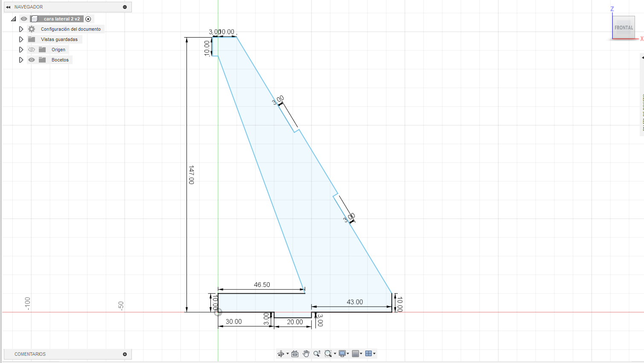Click the minus button on Navegador header

[125, 7]
